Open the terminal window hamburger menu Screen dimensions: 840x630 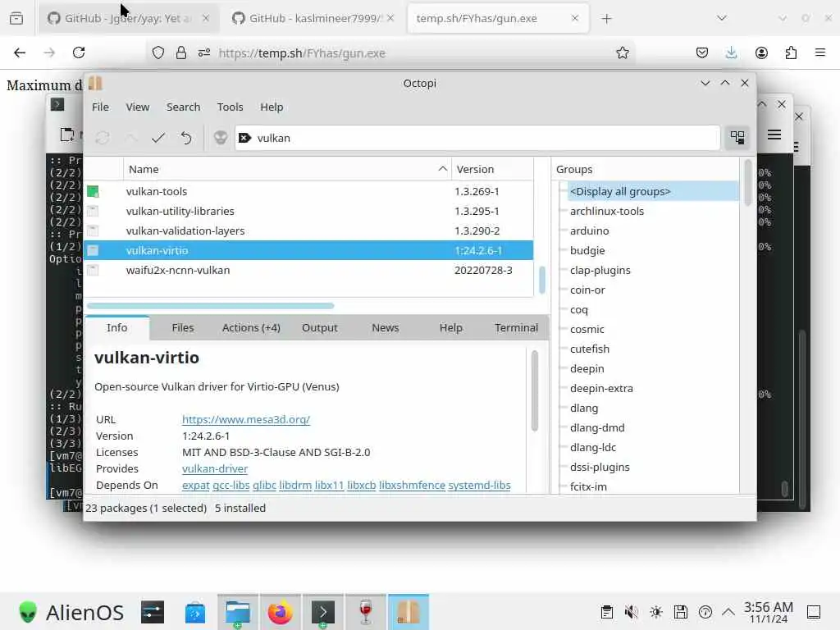coord(774,135)
